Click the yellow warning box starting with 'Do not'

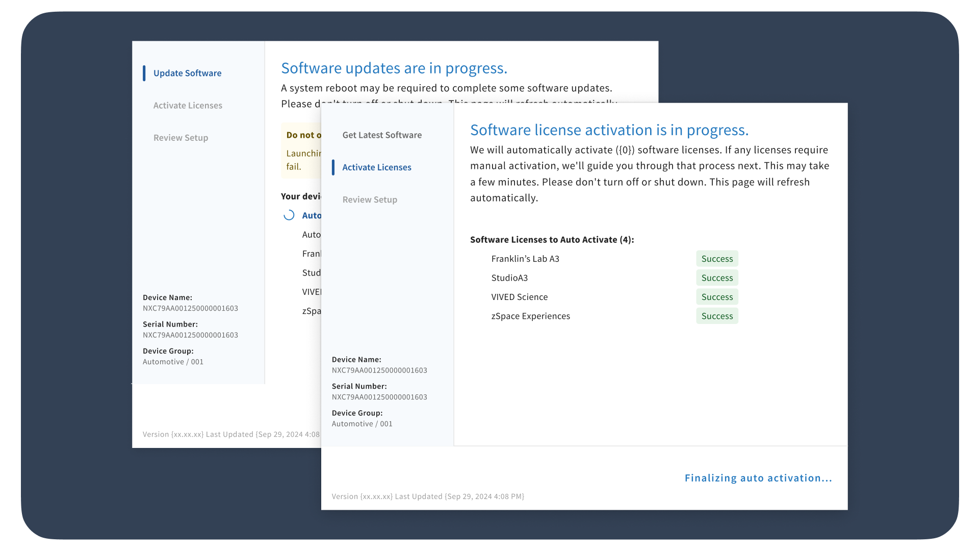point(301,151)
